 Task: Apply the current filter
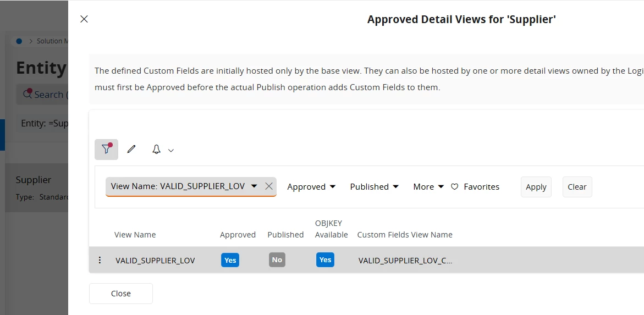click(x=536, y=187)
